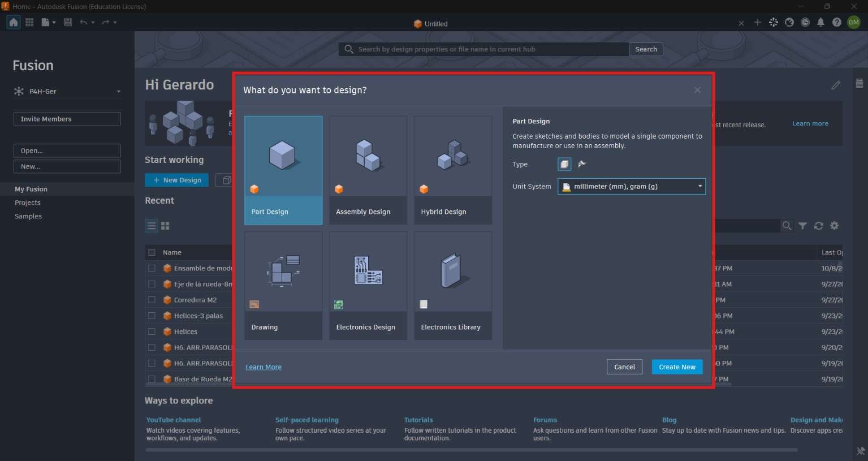Tick the select-all checkbox beside Name
The image size is (868, 461).
click(x=152, y=252)
